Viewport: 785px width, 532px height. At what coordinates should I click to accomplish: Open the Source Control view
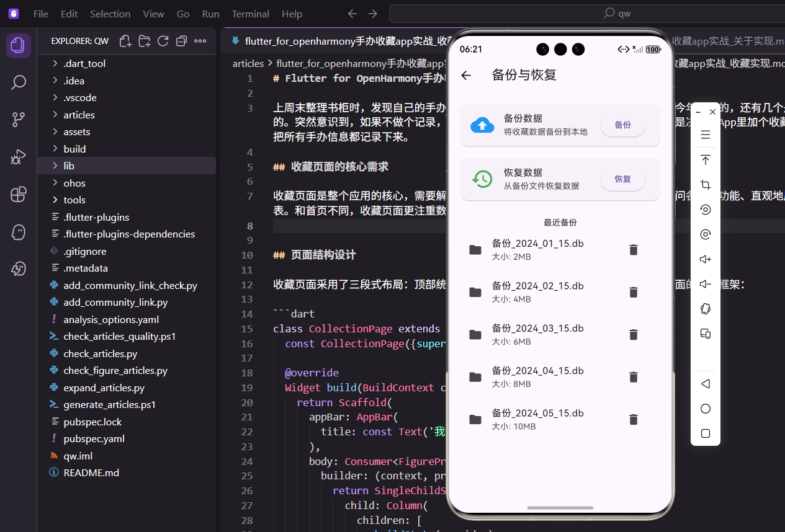(19, 120)
